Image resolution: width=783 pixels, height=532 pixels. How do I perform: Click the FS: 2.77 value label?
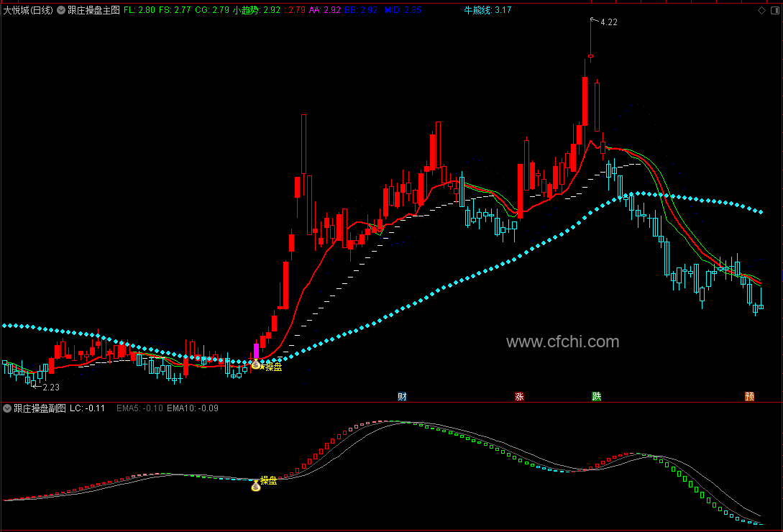pyautogui.click(x=175, y=10)
